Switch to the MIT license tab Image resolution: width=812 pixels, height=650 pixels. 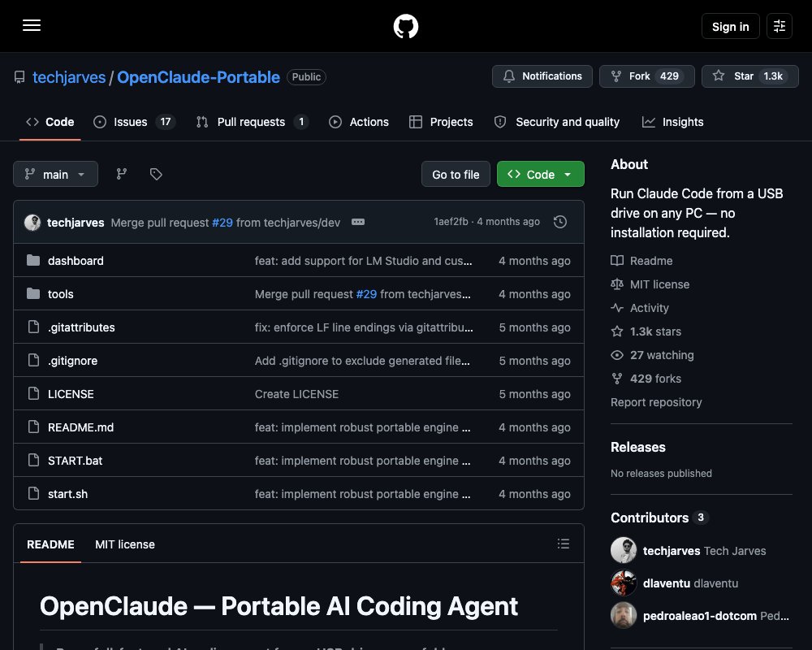125,544
